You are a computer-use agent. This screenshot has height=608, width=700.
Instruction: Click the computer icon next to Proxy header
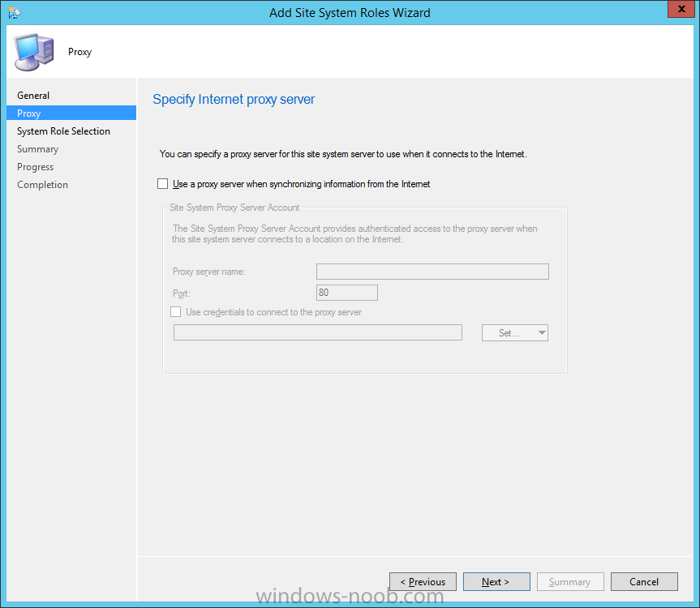point(34,52)
